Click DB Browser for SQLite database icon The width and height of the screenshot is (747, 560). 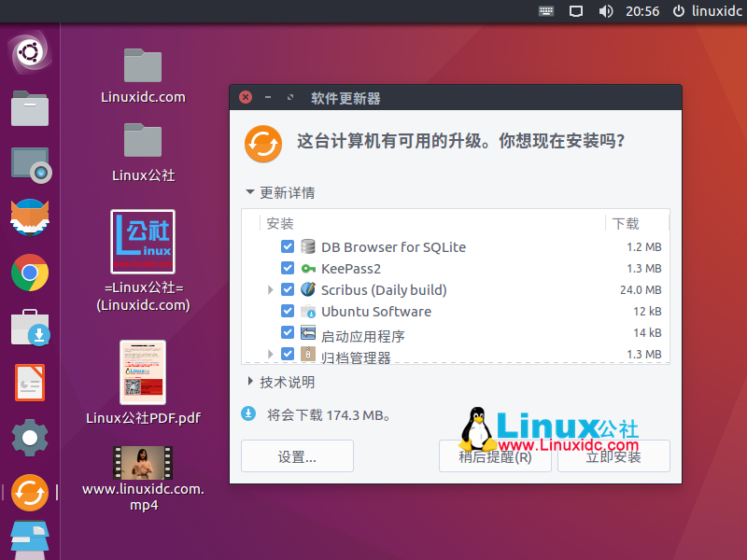click(308, 246)
